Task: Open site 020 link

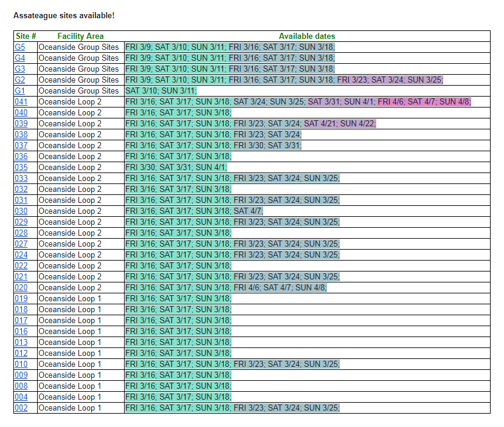Action: 21,287
